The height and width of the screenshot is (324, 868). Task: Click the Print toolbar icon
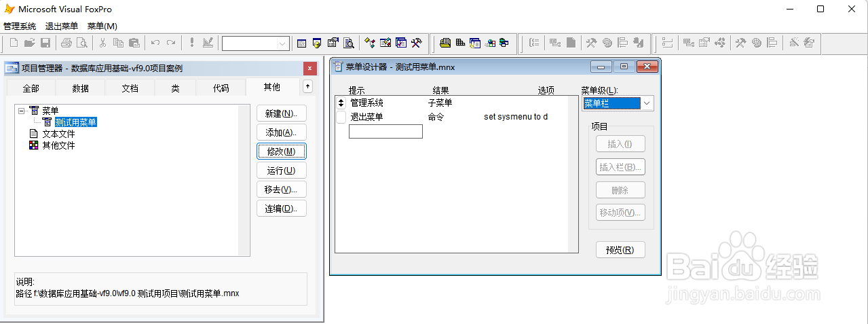click(x=67, y=43)
